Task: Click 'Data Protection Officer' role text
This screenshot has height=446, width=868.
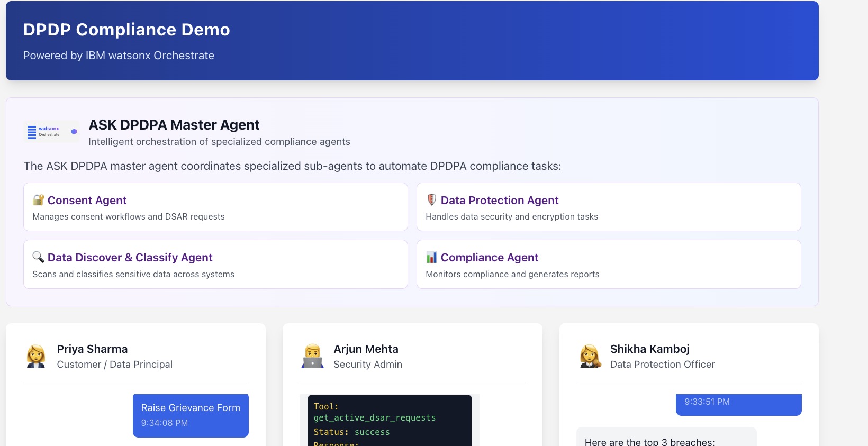Action: 662,365
